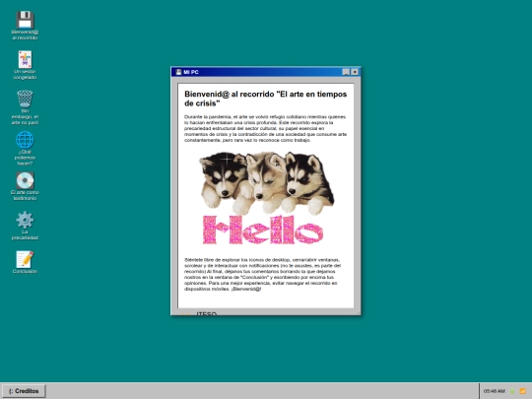Screen dimensions: 532x399
Task: Open the globe icon ¿Qué podemos hacer?
Action: click(x=25, y=148)
